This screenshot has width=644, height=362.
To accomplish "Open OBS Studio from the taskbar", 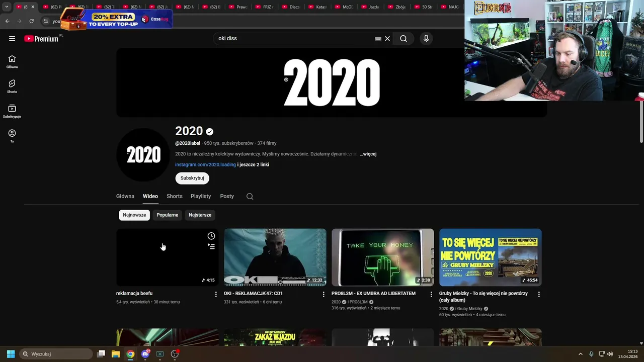I will [175, 354].
